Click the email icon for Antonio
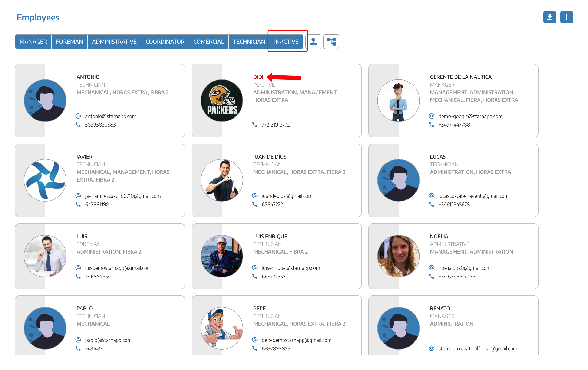Viewport: 588px width, 370px height. point(78,116)
